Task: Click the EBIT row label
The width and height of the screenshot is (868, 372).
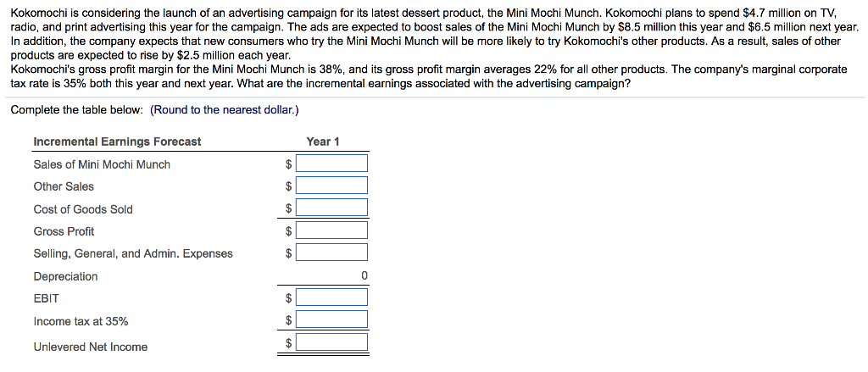Action: point(47,298)
